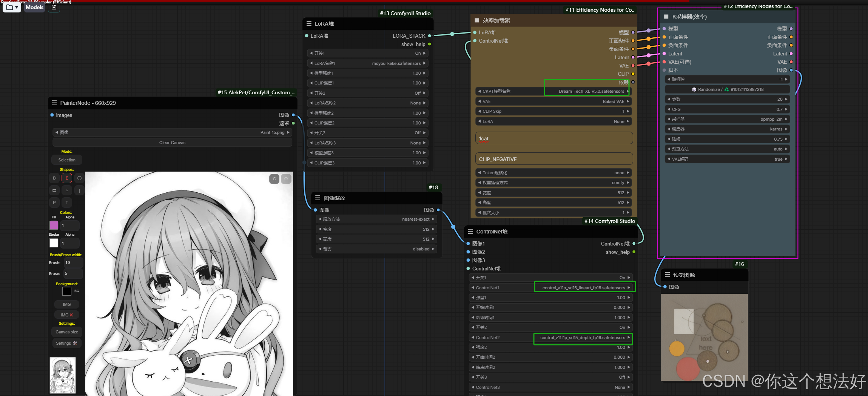Click the CLIP_NEGATIVE prompt field
Viewport: 868px width, 396px height.
pyautogui.click(x=554, y=159)
